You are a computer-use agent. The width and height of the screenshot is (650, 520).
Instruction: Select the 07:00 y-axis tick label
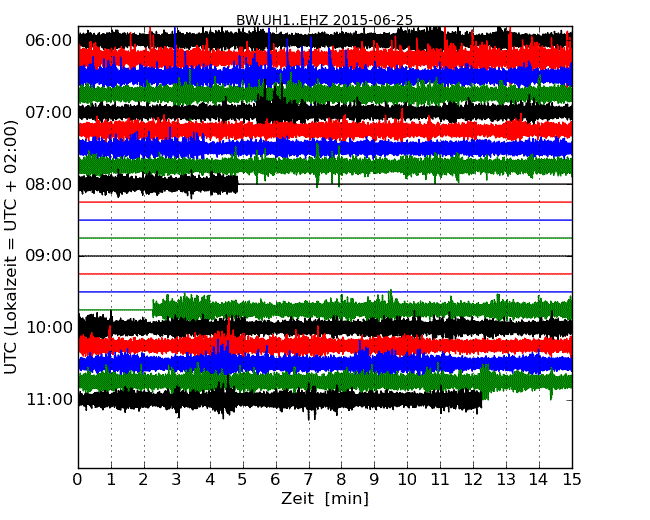(48, 113)
